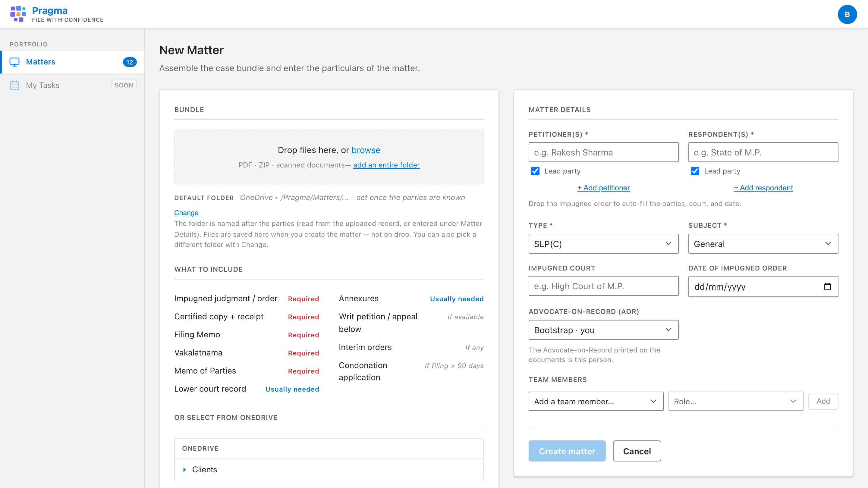The height and width of the screenshot is (488, 868).
Task: Open the user avatar B menu
Action: click(x=847, y=14)
